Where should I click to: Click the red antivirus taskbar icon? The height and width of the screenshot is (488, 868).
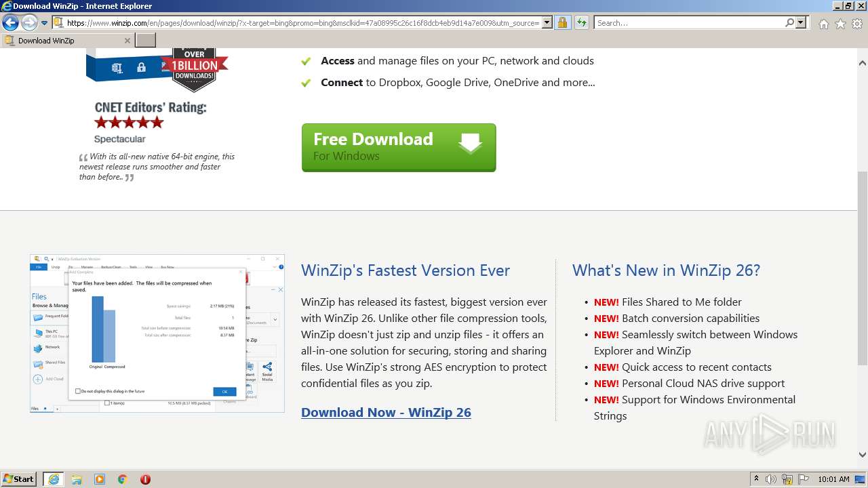tap(145, 479)
